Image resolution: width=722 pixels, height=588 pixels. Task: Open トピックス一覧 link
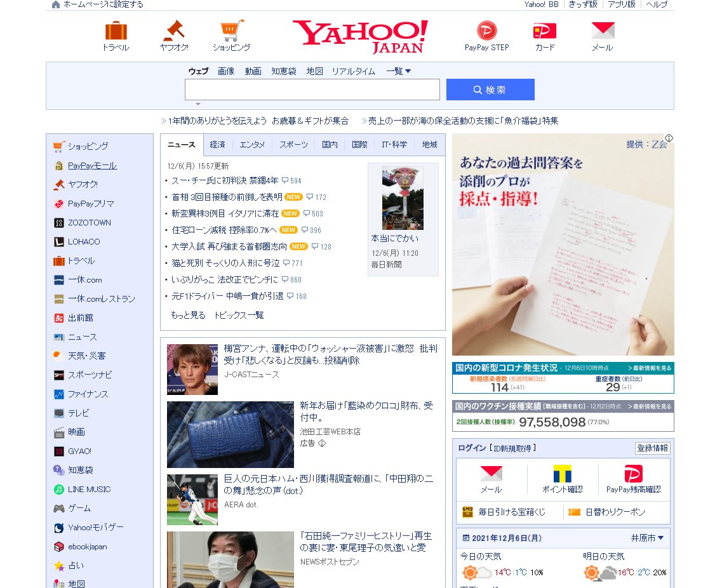[239, 315]
